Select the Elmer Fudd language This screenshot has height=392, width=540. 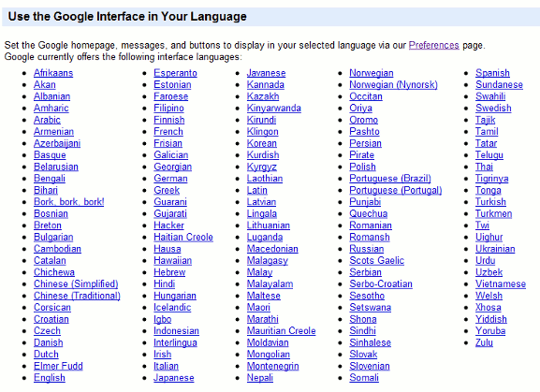click(58, 366)
